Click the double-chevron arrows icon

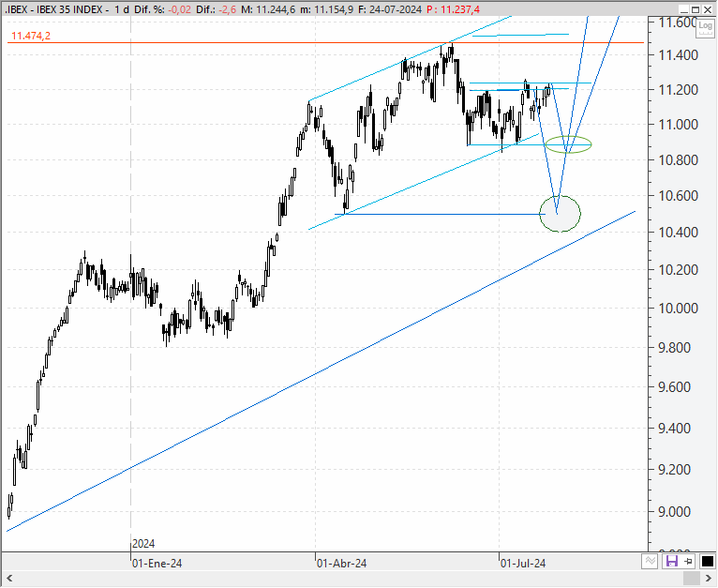coord(651,561)
